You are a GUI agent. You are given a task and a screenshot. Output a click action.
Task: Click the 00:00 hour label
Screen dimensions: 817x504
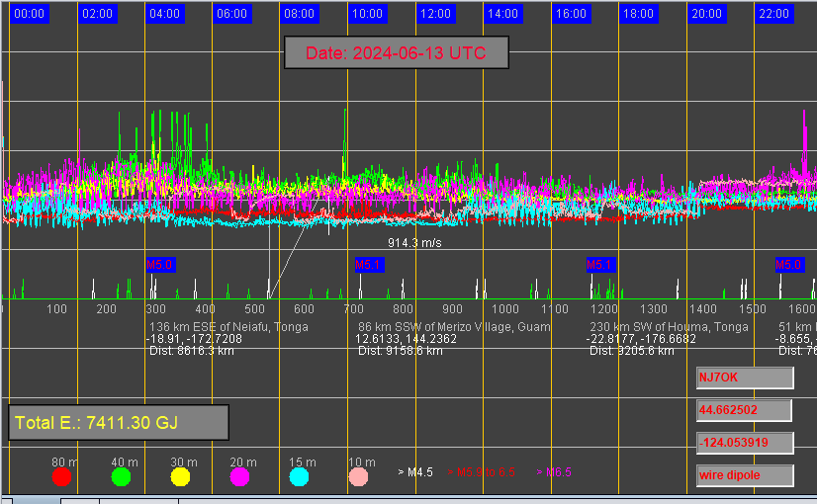pos(29,14)
